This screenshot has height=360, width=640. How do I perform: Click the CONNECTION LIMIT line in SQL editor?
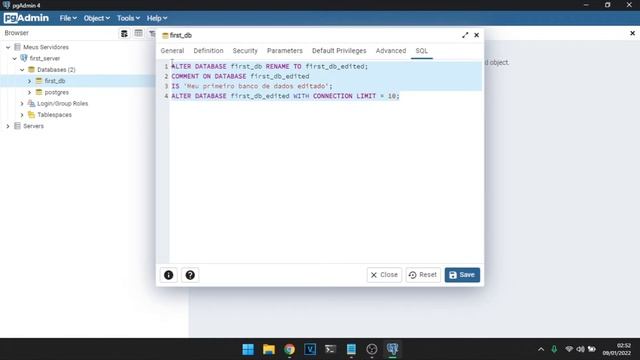coord(285,96)
